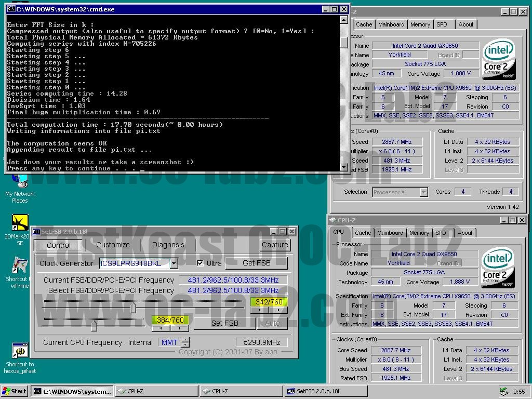This screenshot has width=532, height=399.
Task: Click the 5293.9MHz CPU frequency field
Action: (x=262, y=342)
